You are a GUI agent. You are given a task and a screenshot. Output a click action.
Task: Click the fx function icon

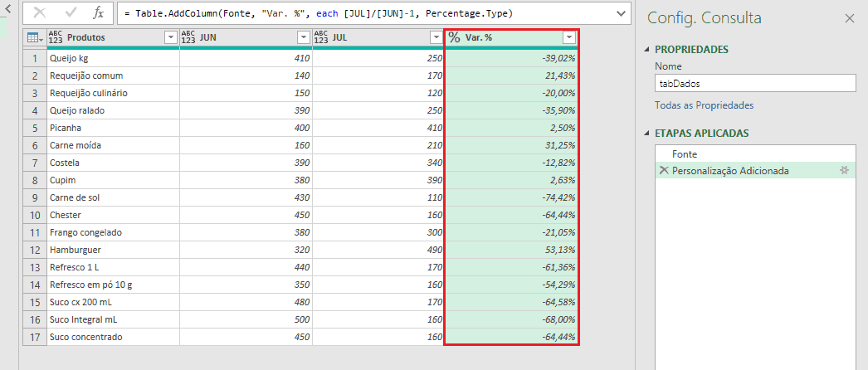pyautogui.click(x=98, y=12)
